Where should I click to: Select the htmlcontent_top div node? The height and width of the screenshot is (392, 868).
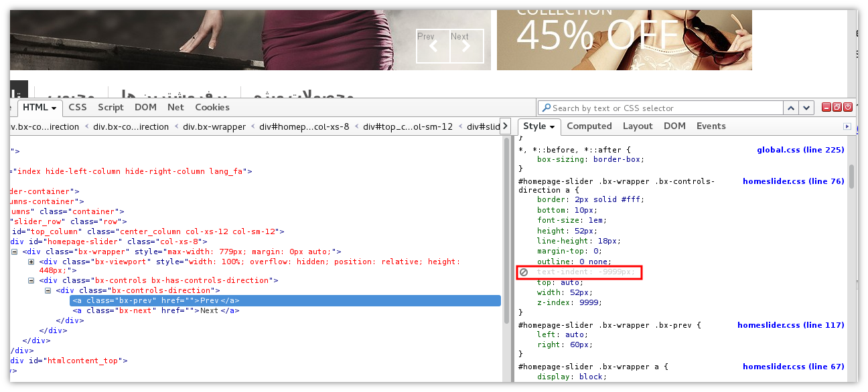click(x=68, y=361)
